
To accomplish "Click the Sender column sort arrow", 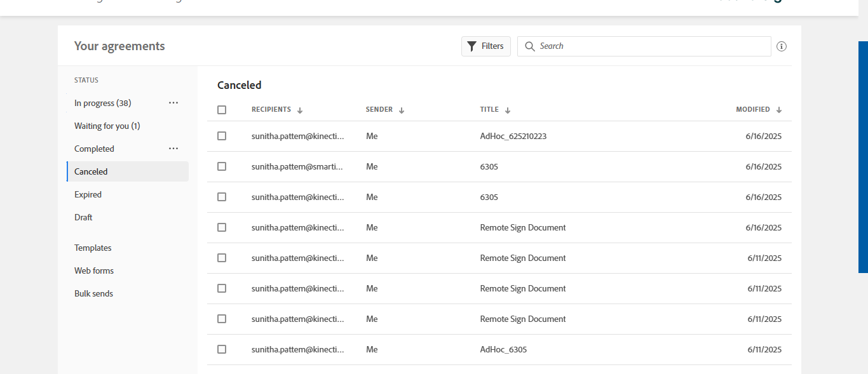I will [x=402, y=110].
